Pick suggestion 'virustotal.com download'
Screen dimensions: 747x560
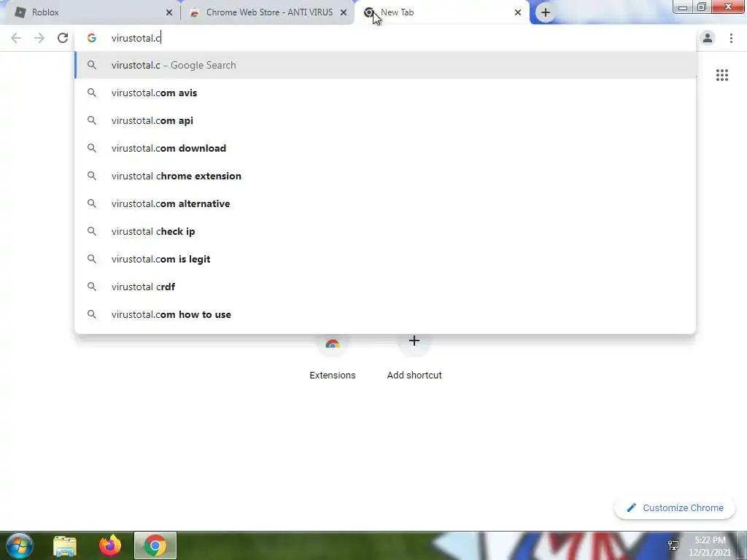pos(385,148)
